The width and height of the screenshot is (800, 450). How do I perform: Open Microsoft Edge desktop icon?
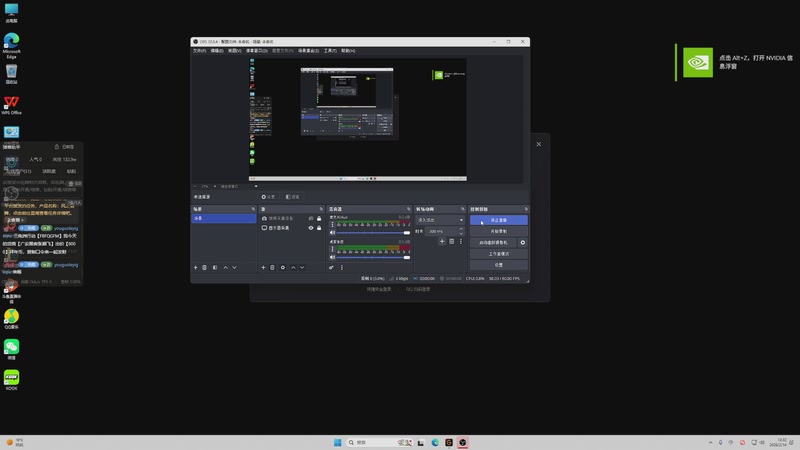point(11,45)
